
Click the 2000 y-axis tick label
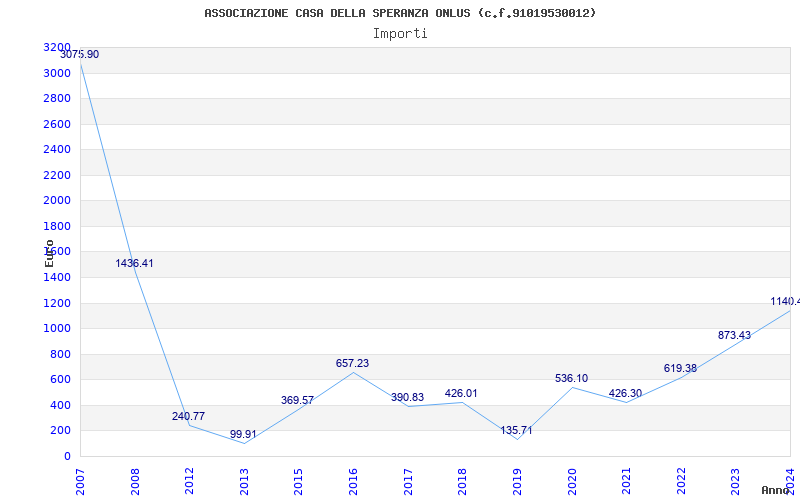(57, 201)
